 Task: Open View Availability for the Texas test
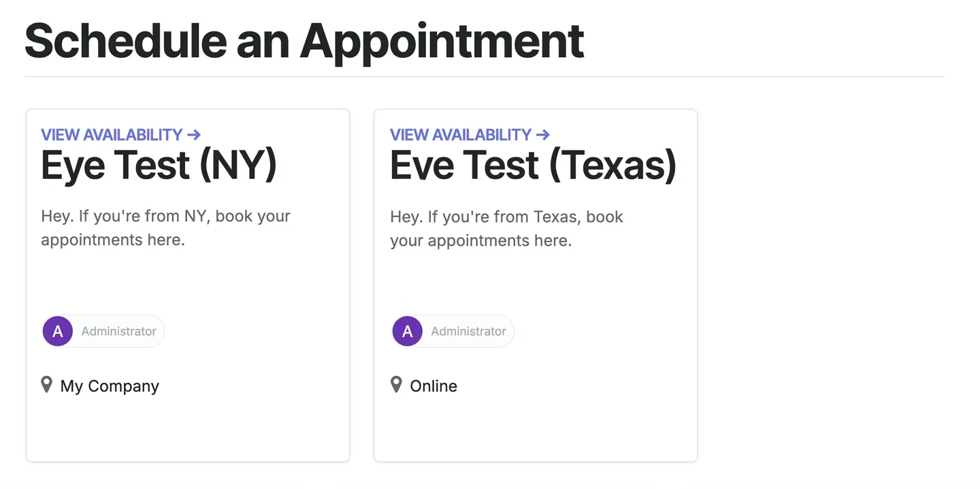pos(461,135)
